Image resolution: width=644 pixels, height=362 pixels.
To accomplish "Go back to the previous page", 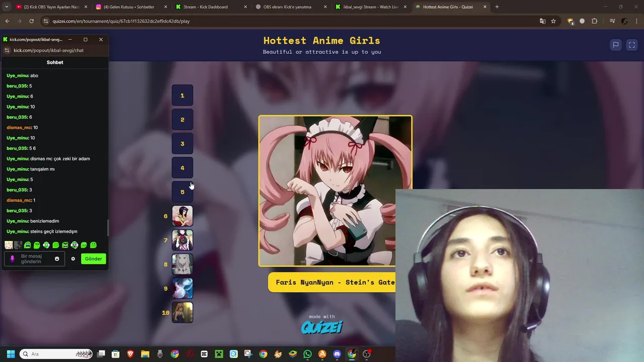I will click(x=7, y=21).
